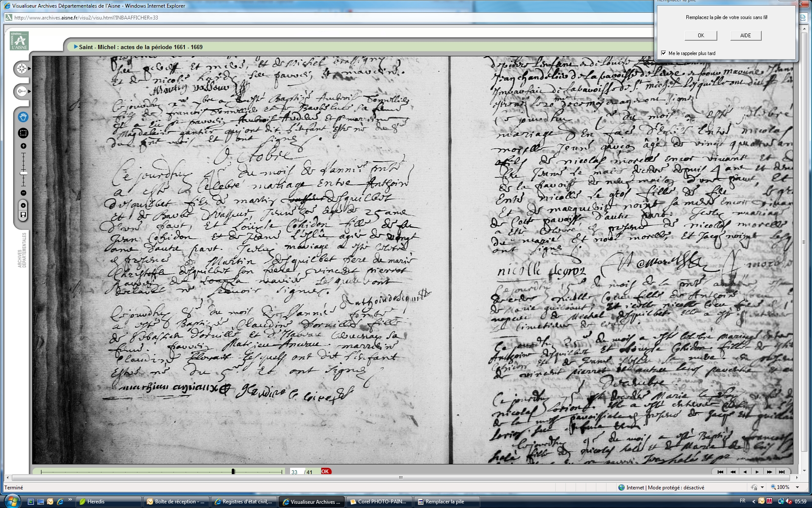Screen dimensions: 812x508
Task: Click the minus zoom-out button
Action: click(23, 193)
